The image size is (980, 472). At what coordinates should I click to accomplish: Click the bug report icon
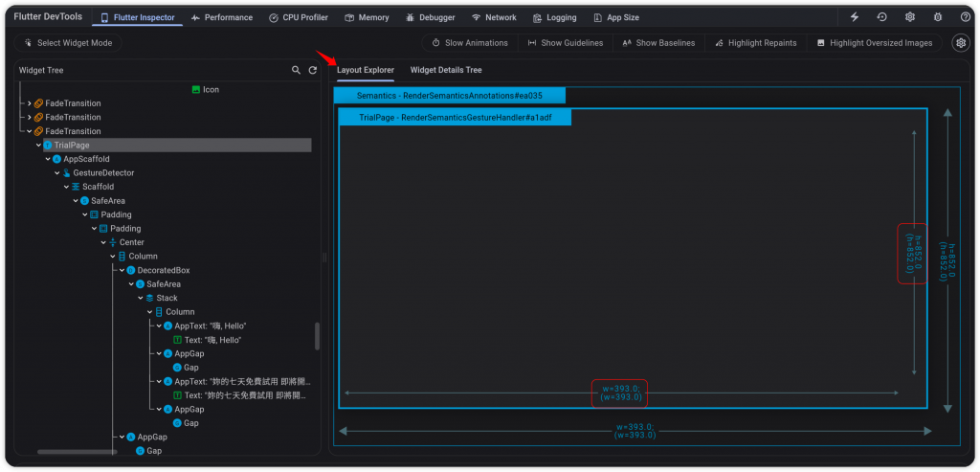pos(938,17)
